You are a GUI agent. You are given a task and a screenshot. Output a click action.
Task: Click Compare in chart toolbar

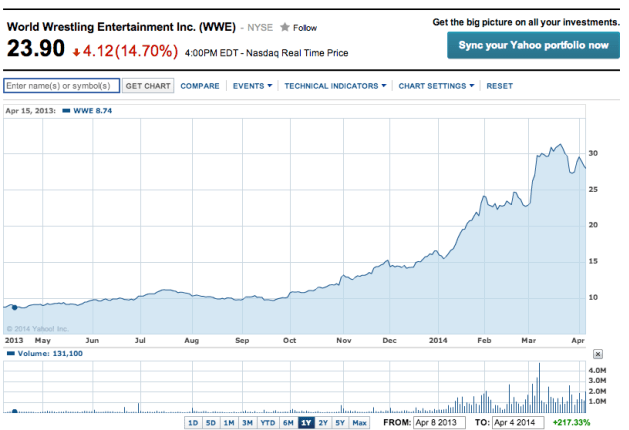coord(200,86)
